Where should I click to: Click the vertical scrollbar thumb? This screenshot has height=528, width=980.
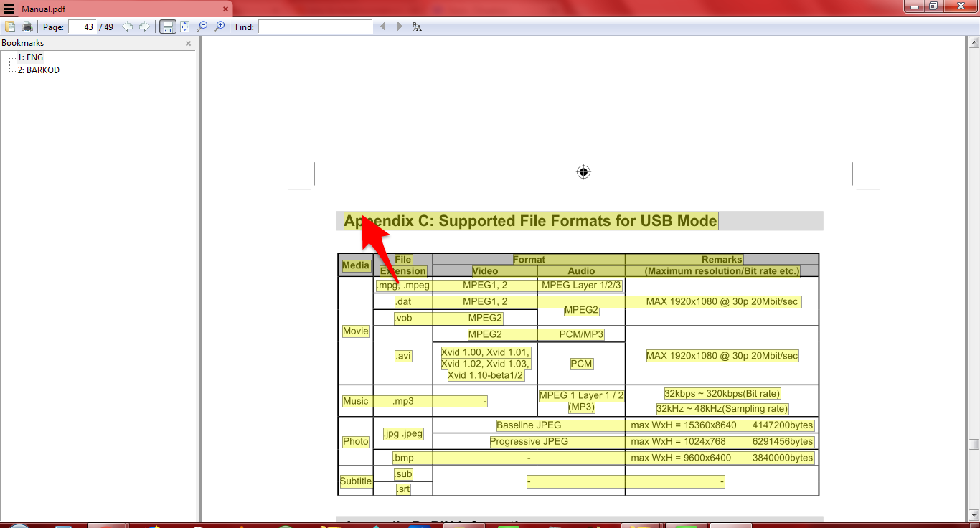pos(974,444)
